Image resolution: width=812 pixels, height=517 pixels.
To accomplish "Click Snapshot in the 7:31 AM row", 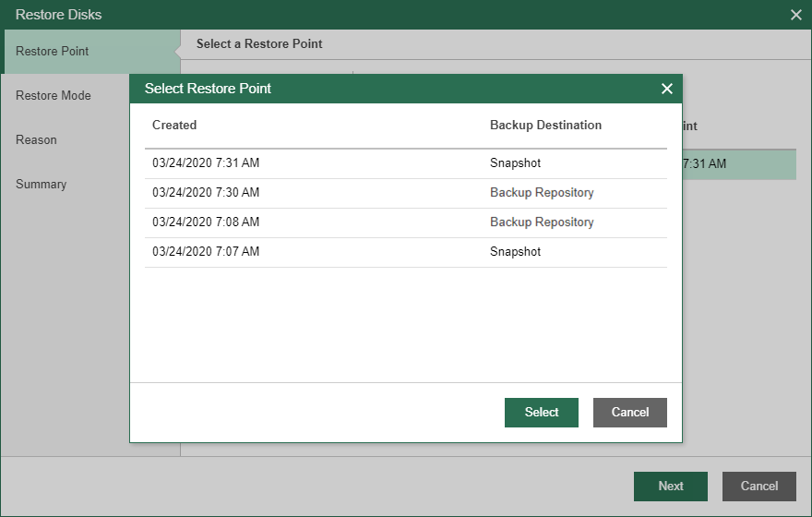I will (x=515, y=163).
